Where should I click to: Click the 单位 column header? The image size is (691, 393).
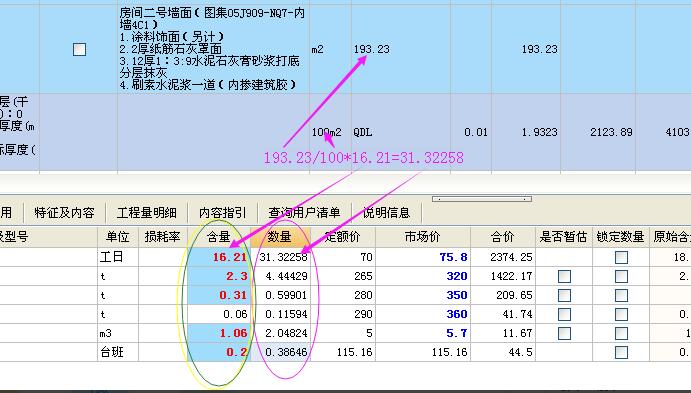click(x=118, y=237)
